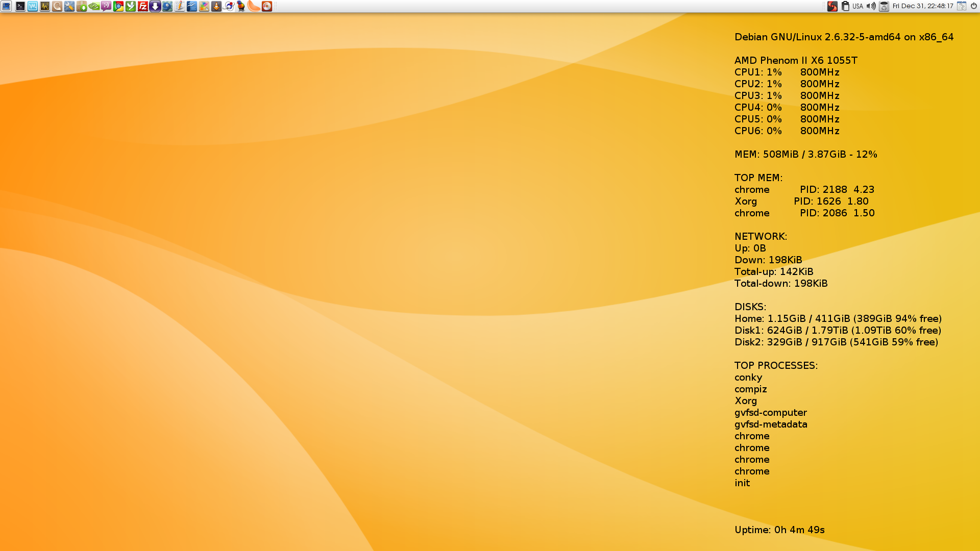The width and height of the screenshot is (980, 551).
Task: Select the CPU4 usage line
Action: click(x=787, y=108)
